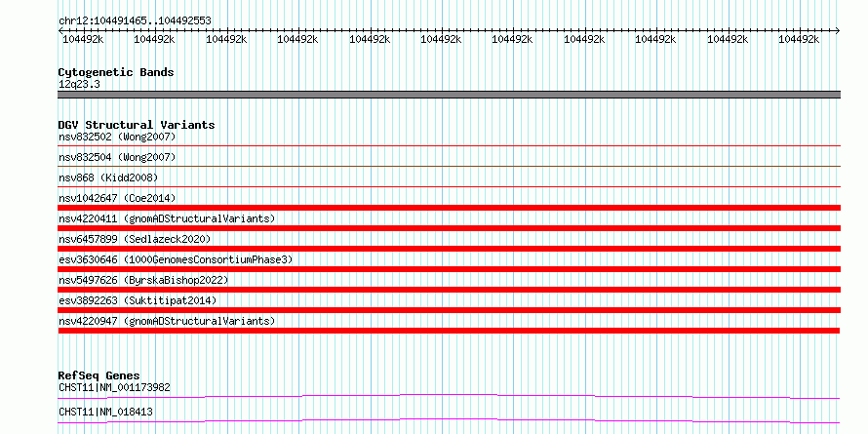Open variant esv3892263 (Suktitipat2014)

(138, 300)
